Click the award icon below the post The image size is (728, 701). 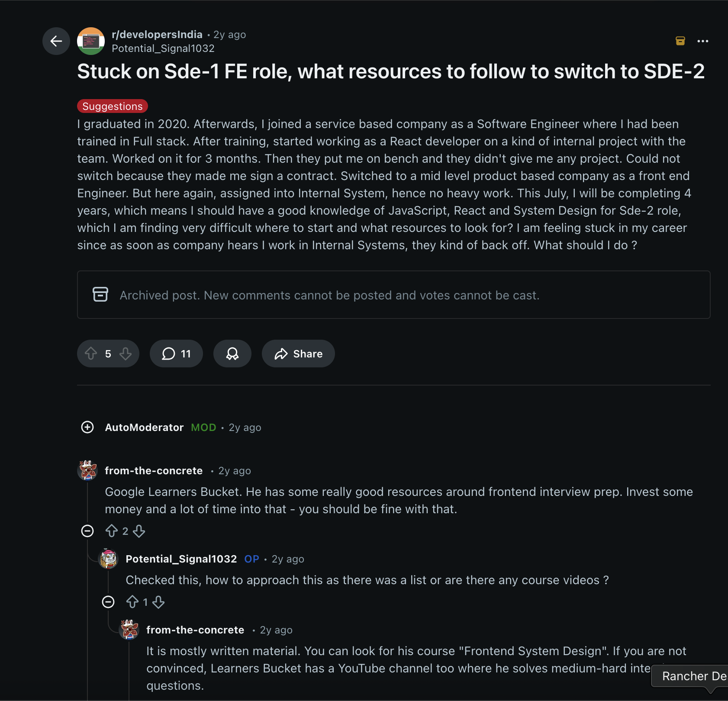click(x=232, y=354)
